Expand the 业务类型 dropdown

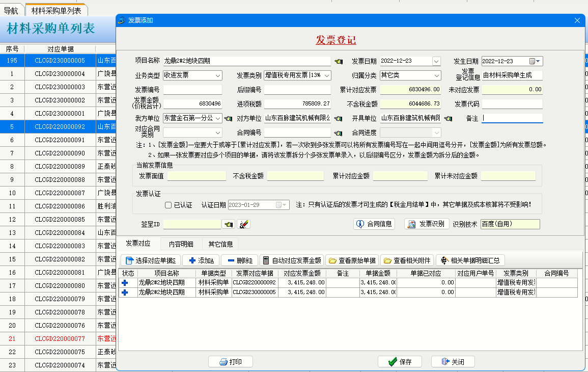[x=218, y=75]
